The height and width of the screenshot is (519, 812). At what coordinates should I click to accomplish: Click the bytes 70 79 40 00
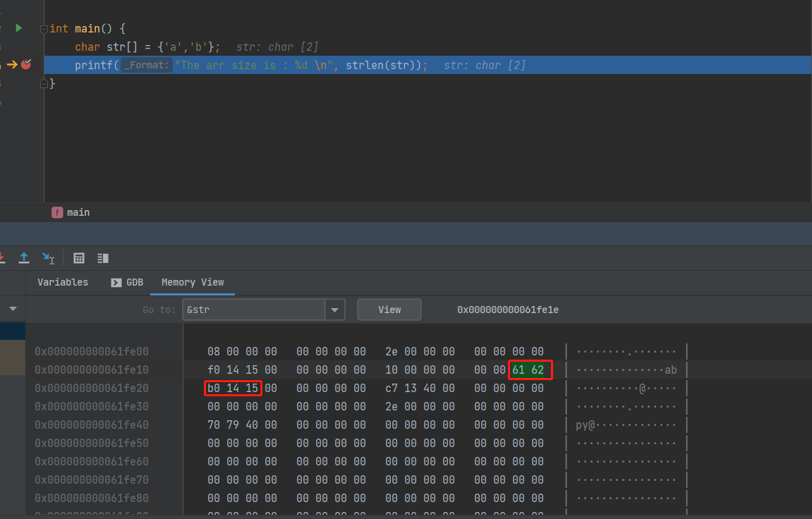click(x=243, y=425)
